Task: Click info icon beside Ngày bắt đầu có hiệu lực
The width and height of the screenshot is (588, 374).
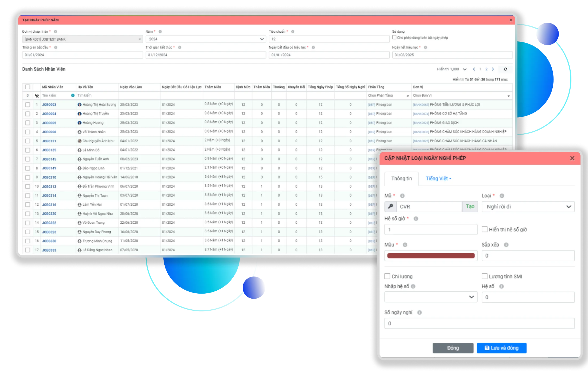Action: [313, 48]
